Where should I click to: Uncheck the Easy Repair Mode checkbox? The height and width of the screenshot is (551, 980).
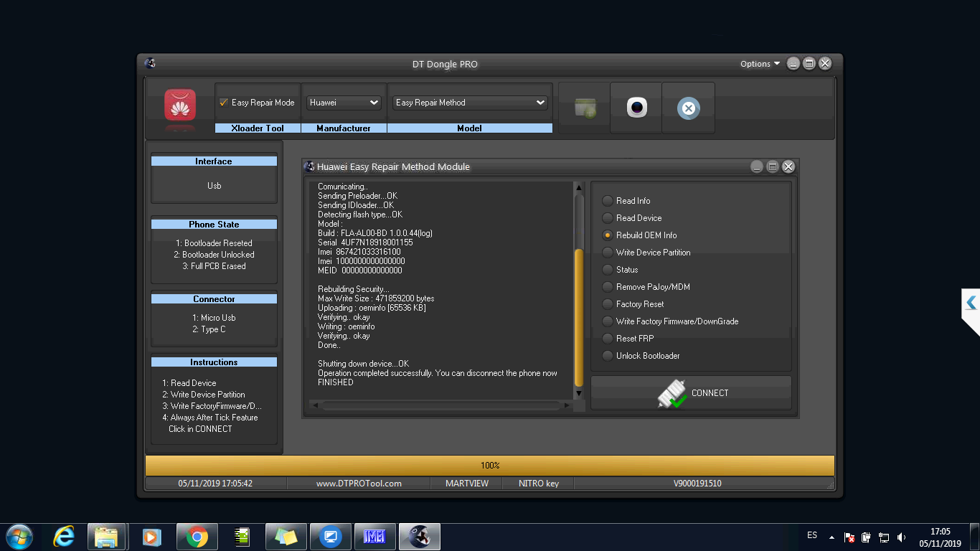tap(224, 103)
